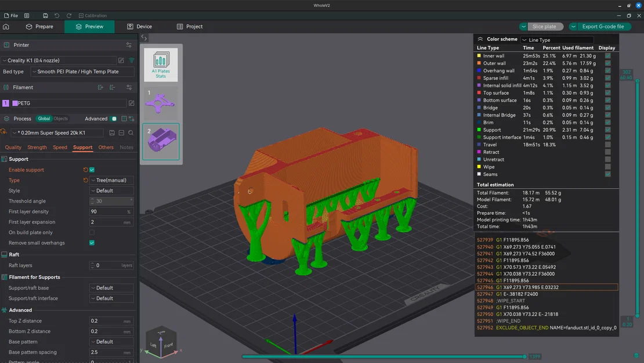Reset the support Type setting
644x363 pixels.
[x=85, y=180]
